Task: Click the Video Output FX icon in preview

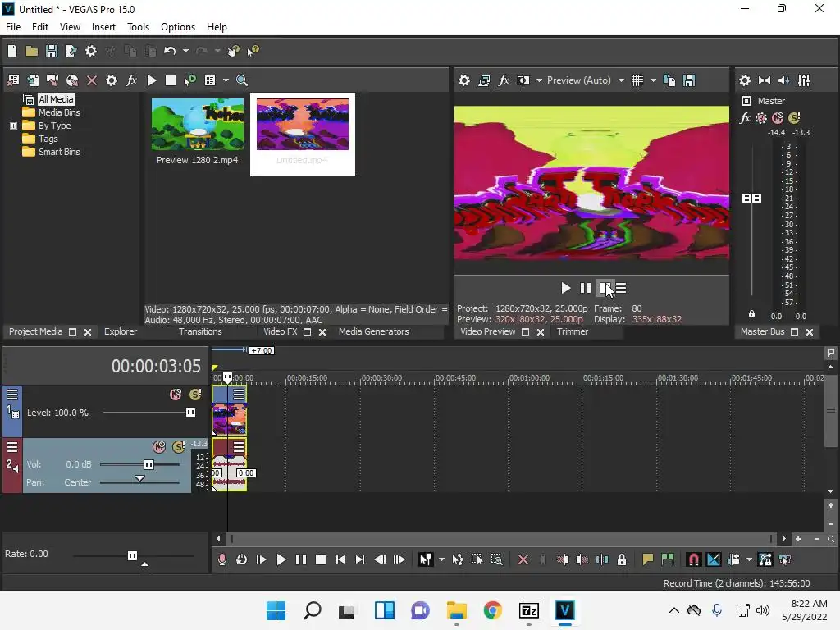Action: coord(504,80)
